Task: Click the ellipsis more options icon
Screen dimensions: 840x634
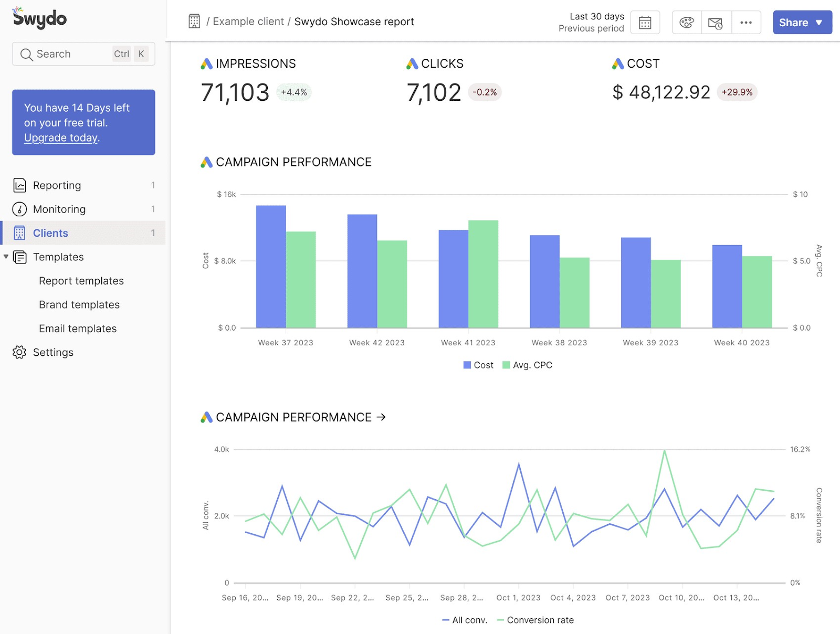Action: (747, 22)
